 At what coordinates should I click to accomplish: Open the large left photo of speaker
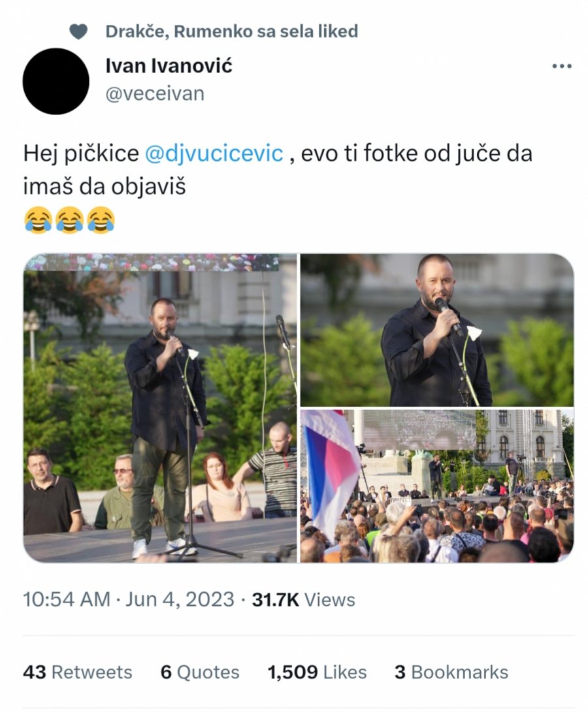[x=160, y=408]
